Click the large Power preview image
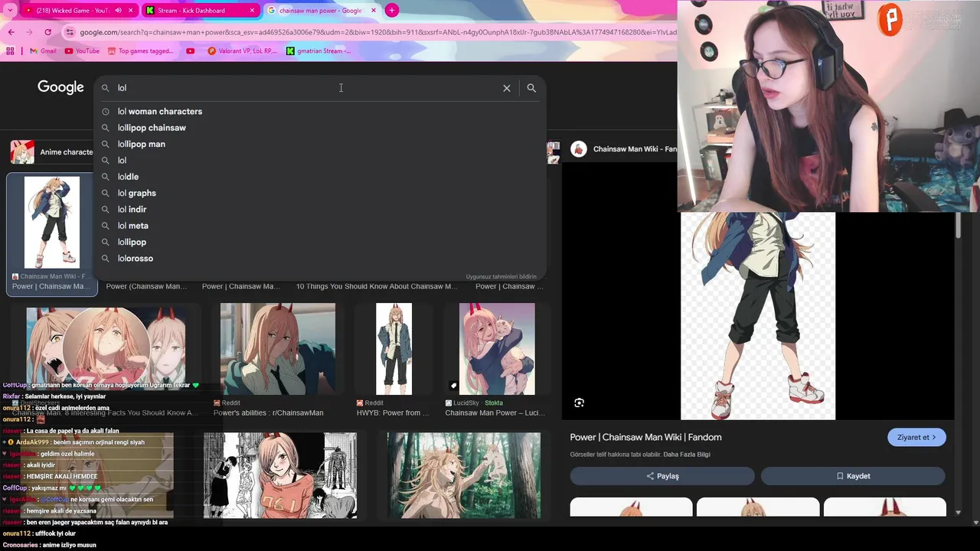The height and width of the screenshot is (551, 980). point(758,316)
